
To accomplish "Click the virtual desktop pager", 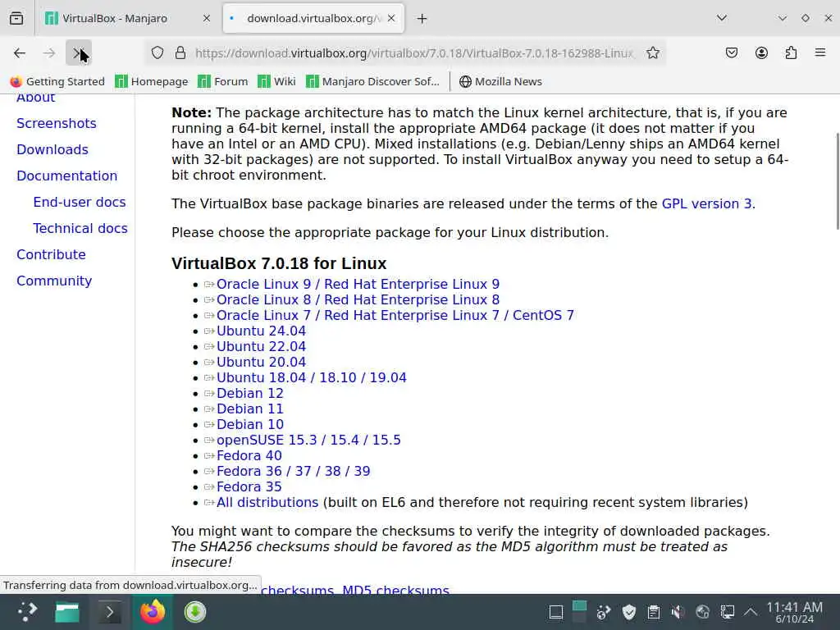I will click(x=579, y=612).
